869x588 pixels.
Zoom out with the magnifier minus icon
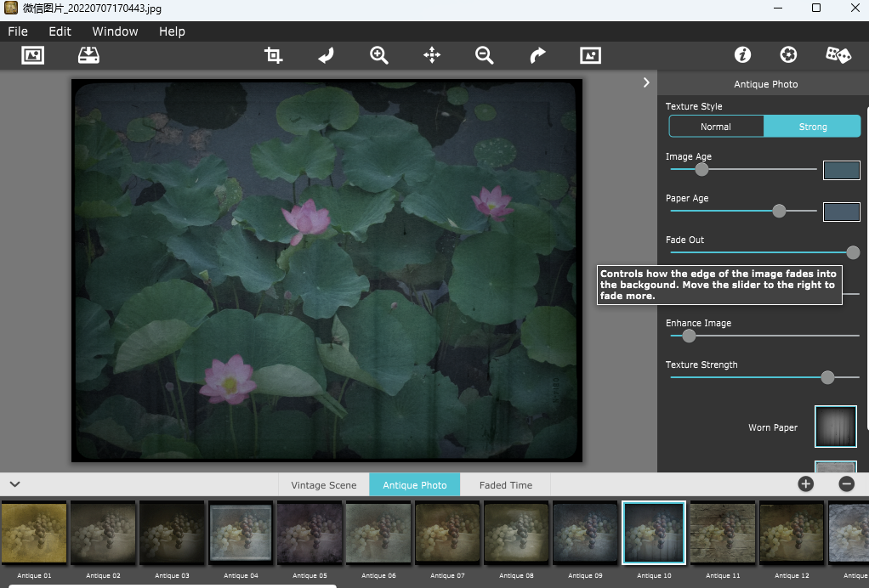[485, 55]
